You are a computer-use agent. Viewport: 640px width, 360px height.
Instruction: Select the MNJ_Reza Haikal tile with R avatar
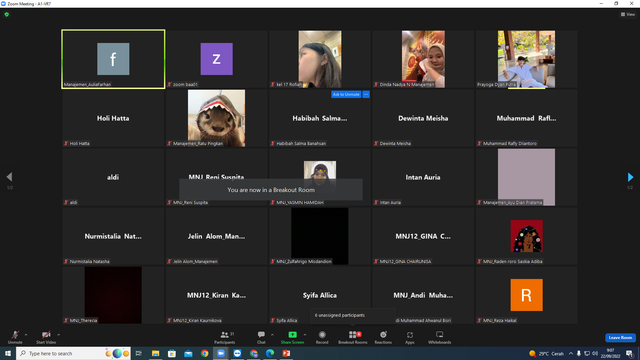click(x=527, y=295)
